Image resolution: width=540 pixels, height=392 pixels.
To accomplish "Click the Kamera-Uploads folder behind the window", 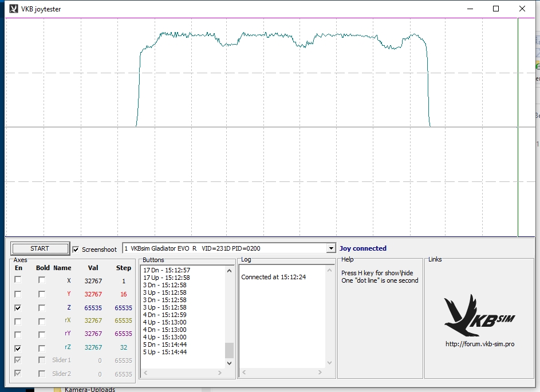I will (89, 389).
